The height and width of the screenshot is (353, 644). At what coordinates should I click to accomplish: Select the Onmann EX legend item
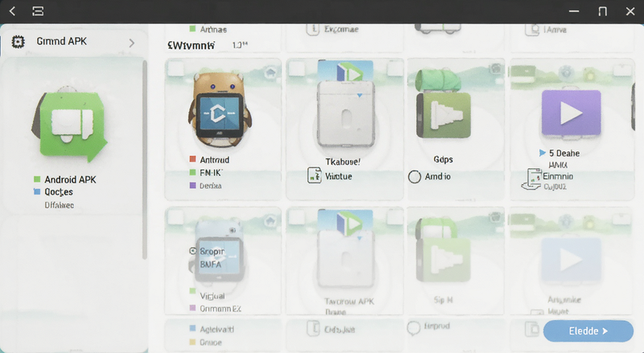point(215,308)
